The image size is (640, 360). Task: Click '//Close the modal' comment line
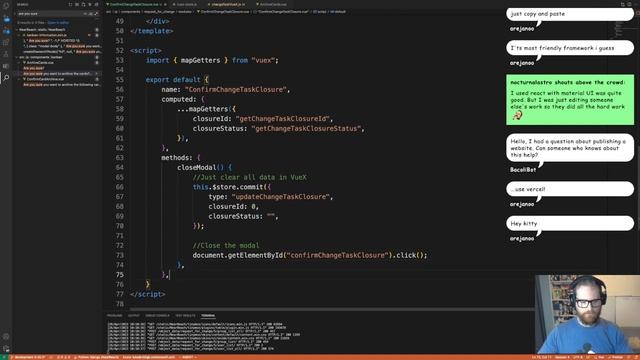point(226,245)
